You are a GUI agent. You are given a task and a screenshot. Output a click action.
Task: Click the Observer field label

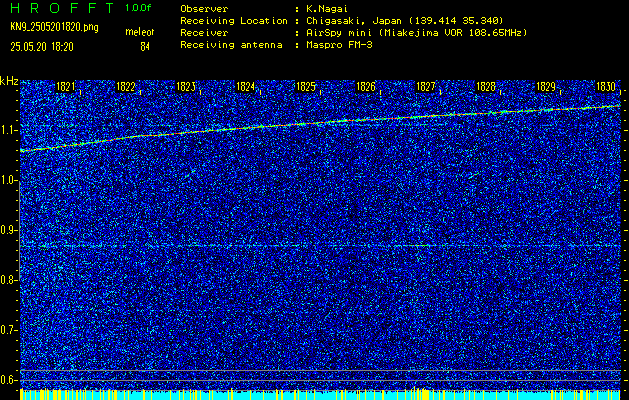(204, 9)
